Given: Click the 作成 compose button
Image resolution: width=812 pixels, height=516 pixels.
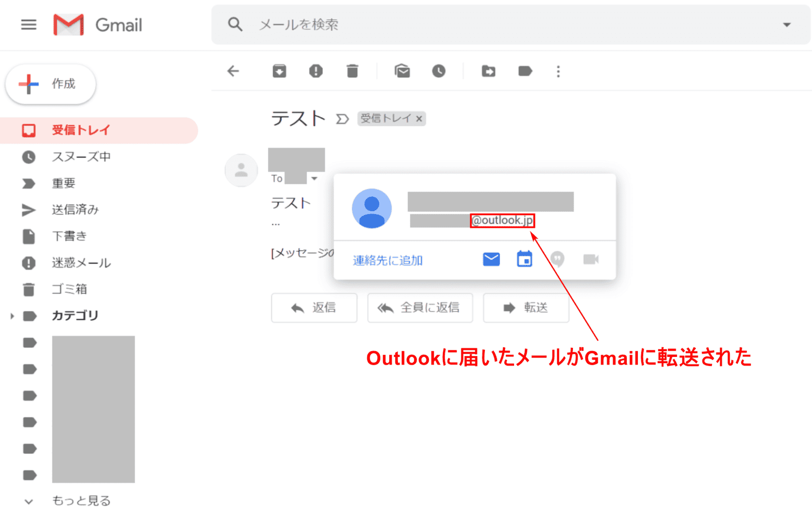Looking at the screenshot, I should (x=51, y=84).
